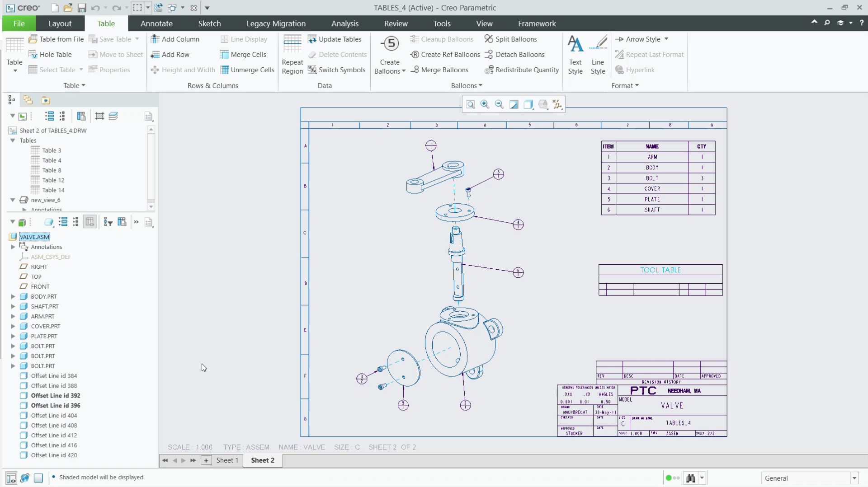Image resolution: width=868 pixels, height=487 pixels.
Task: Switch to Sheet 1 tab
Action: (x=227, y=460)
